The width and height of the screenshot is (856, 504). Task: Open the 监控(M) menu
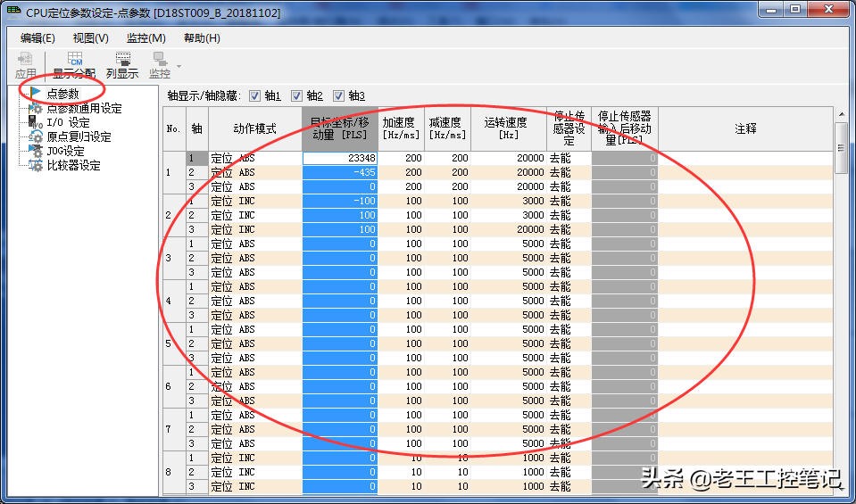[145, 38]
